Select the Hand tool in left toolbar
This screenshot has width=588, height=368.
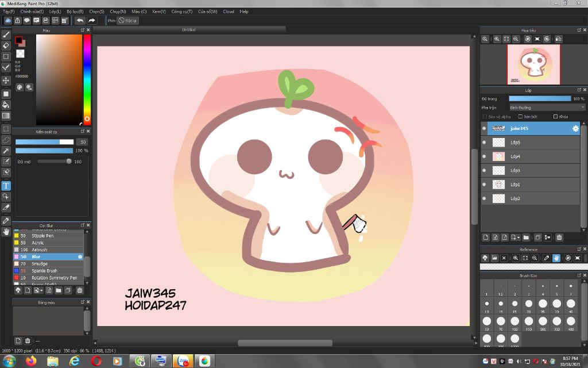[6, 232]
